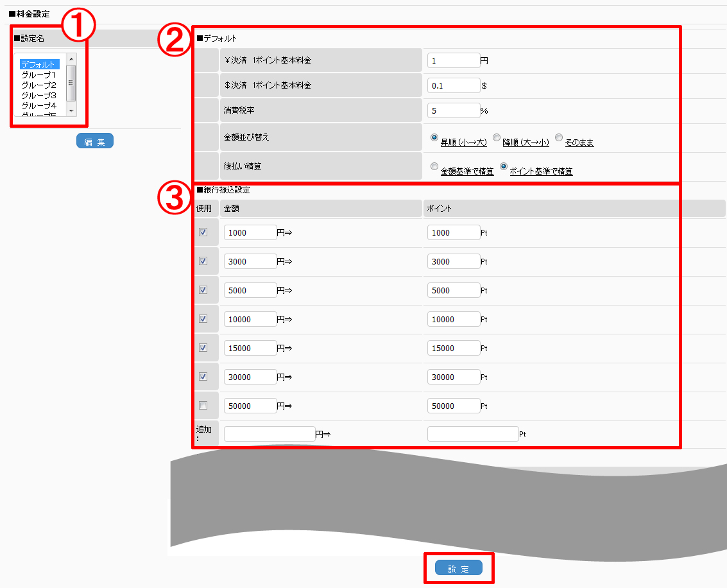
Task: Click the 追加 points (Pt) input field
Action: 472,434
